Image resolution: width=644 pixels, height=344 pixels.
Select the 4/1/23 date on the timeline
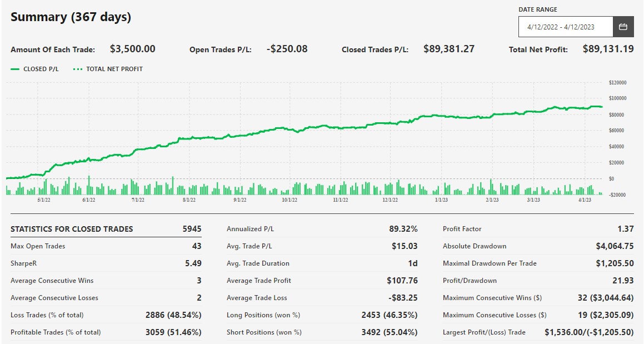click(585, 200)
